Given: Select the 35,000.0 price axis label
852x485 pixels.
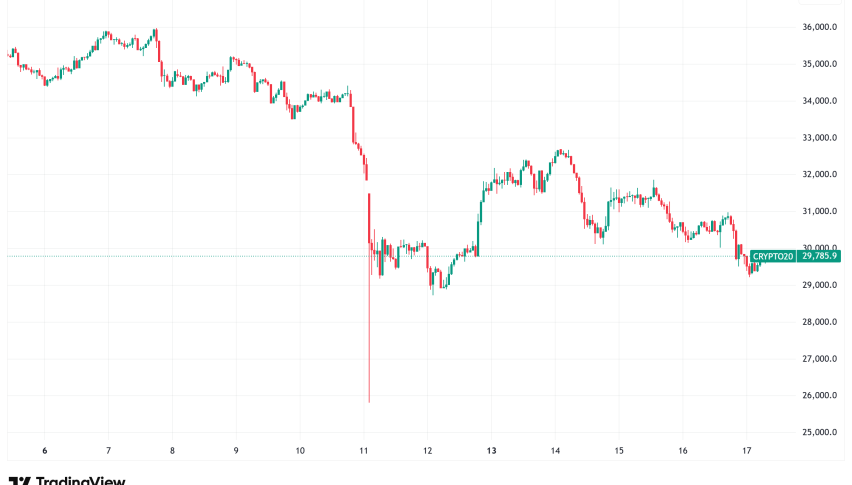Looking at the screenshot, I should tap(818, 64).
